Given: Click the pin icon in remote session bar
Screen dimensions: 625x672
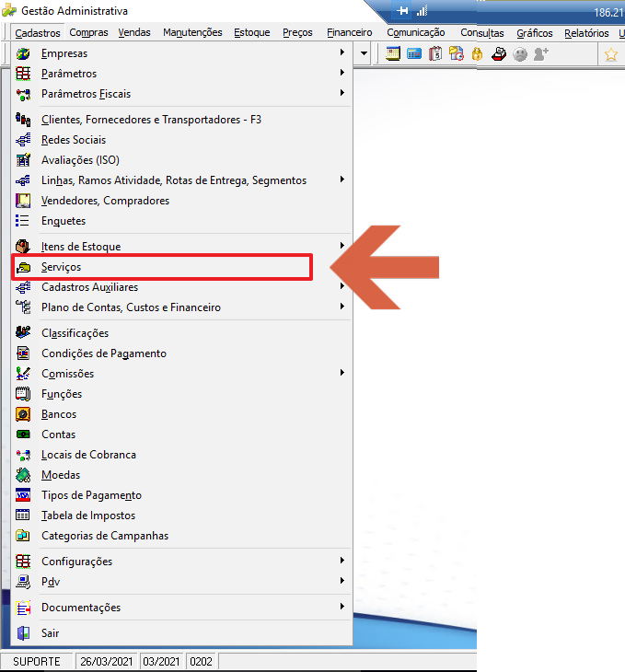Looking at the screenshot, I should pos(402,11).
